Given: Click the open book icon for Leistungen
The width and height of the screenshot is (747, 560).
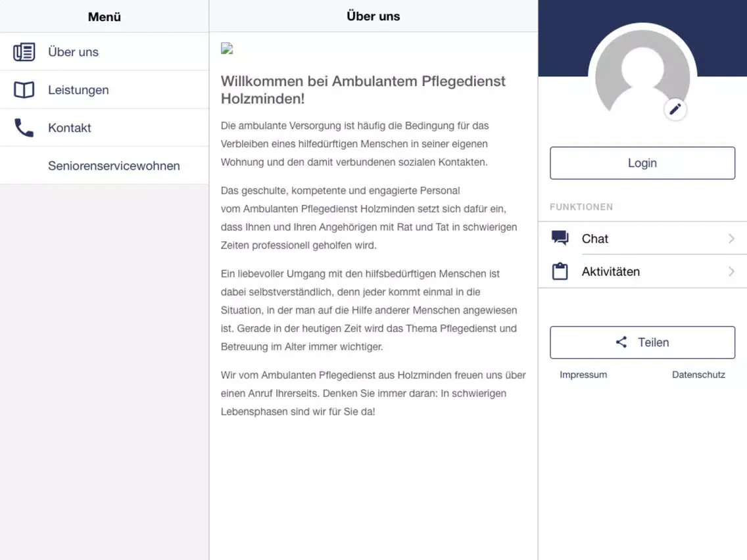Looking at the screenshot, I should pos(24,90).
